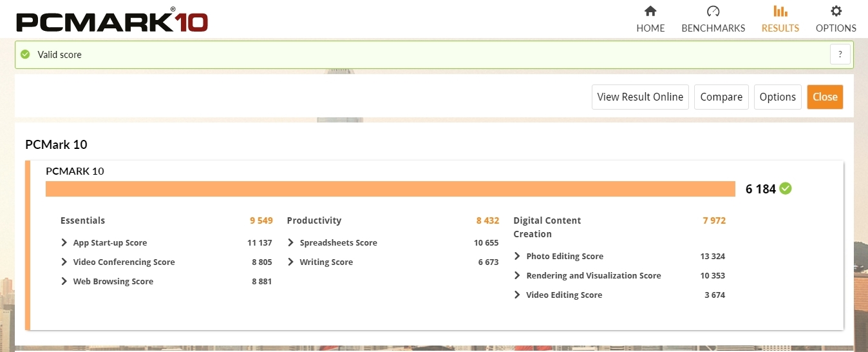Viewport: 868px width, 352px height.
Task: Click the Web Browsing Score label
Action: (113, 282)
